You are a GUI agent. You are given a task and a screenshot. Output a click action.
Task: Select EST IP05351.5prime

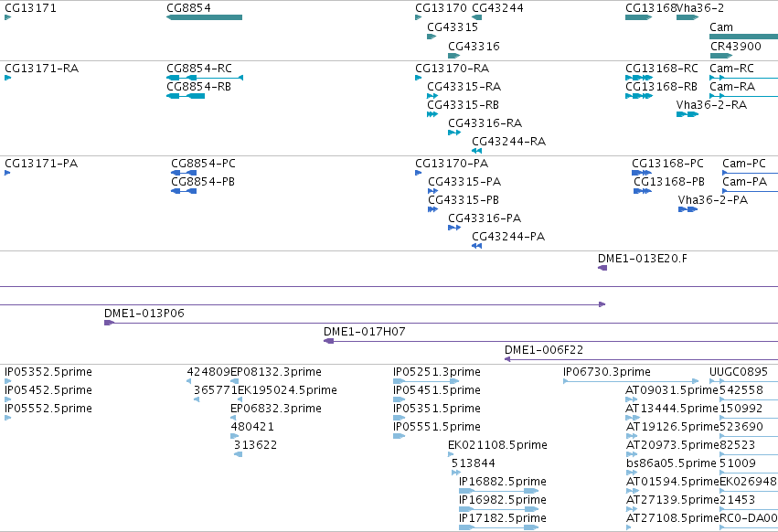[x=437, y=408]
